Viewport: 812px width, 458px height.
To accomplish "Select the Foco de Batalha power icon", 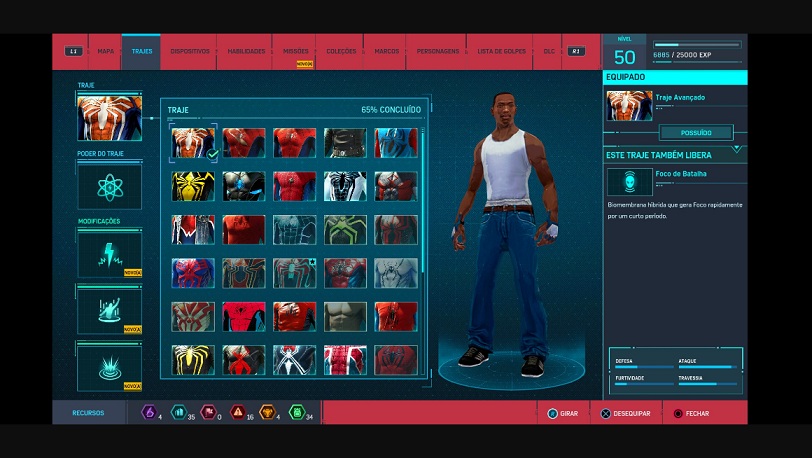I will (x=630, y=182).
